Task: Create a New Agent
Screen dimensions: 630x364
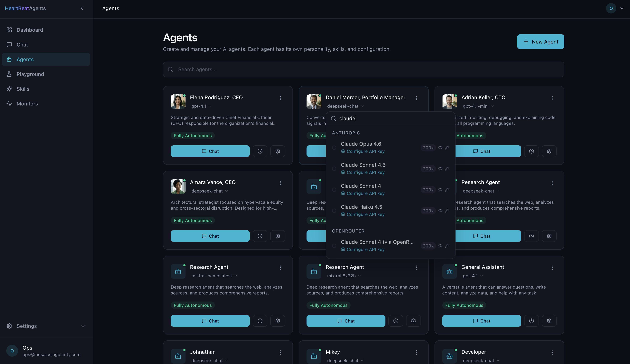Action: click(x=541, y=42)
